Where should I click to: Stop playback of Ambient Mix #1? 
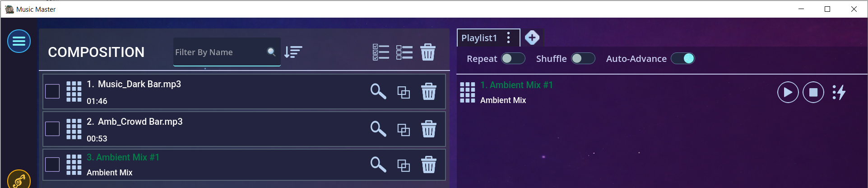tap(813, 92)
